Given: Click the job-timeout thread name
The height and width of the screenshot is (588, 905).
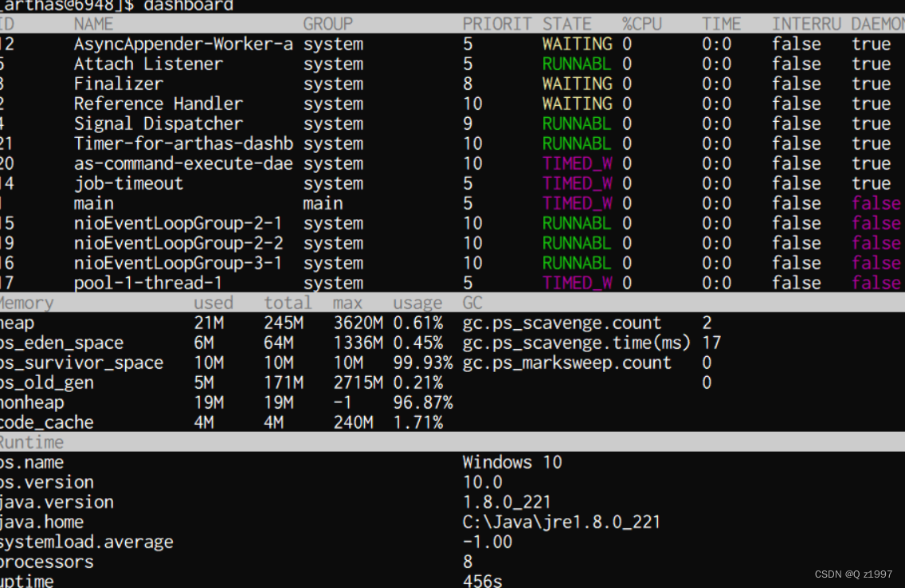Looking at the screenshot, I should click(128, 183).
